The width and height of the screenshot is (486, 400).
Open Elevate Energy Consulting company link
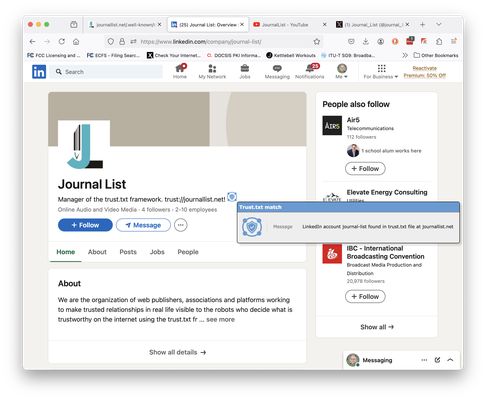point(387,192)
